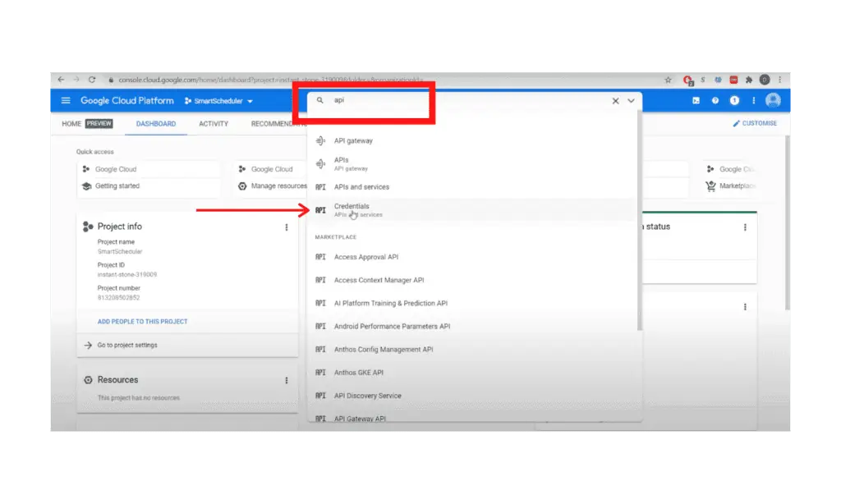Bookmark this page with the star icon

(x=669, y=80)
